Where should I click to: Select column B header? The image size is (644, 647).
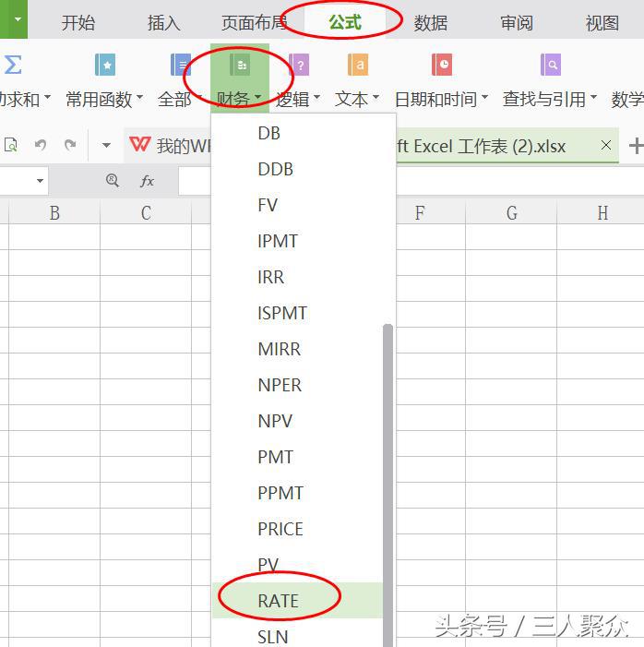pyautogui.click(x=54, y=212)
